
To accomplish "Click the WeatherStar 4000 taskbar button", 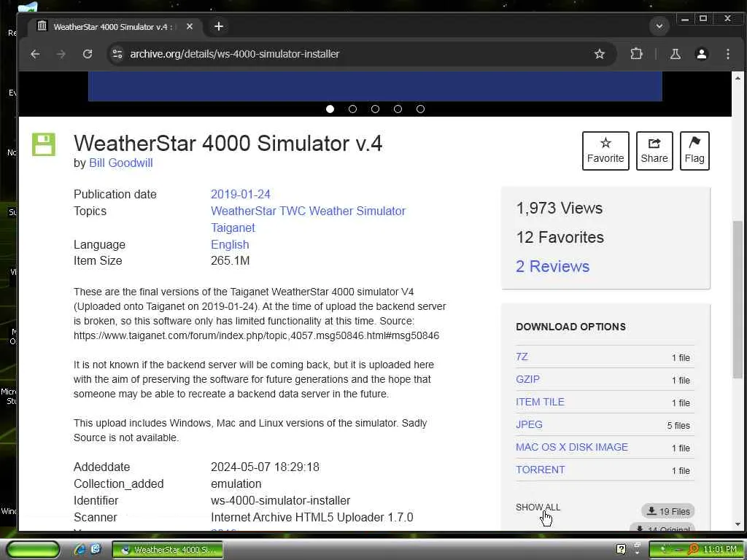I will click(x=168, y=550).
